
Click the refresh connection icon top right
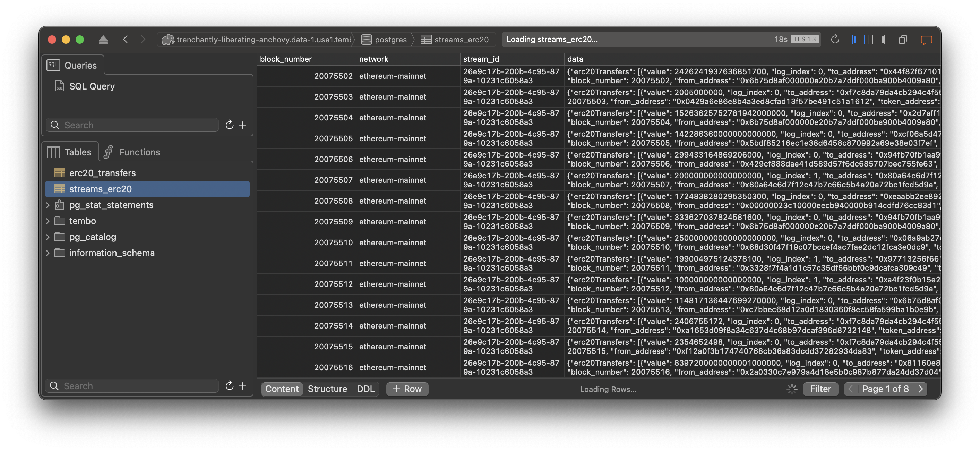[834, 40]
